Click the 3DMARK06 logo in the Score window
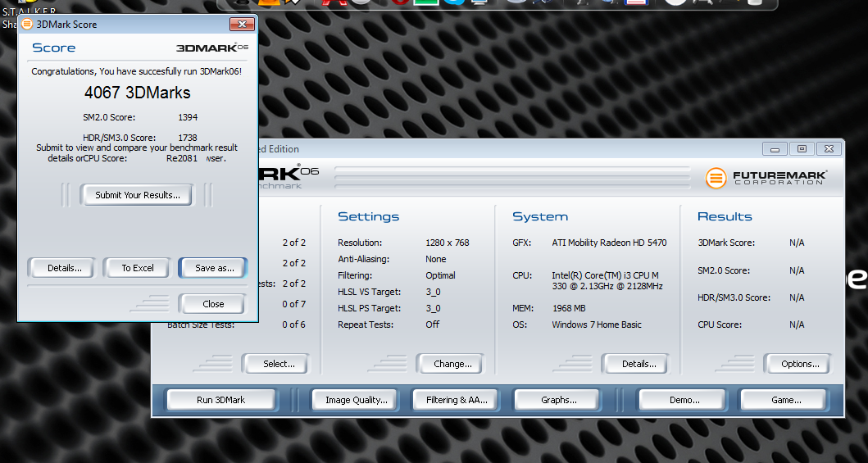 point(212,47)
